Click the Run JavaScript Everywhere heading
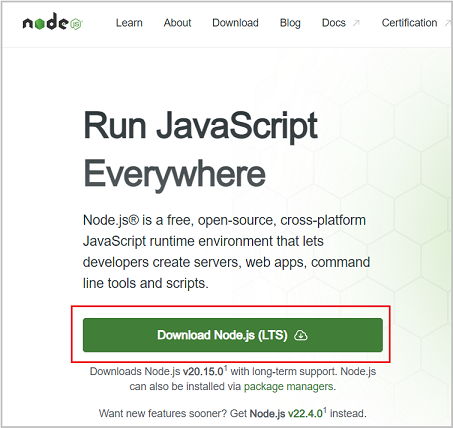The width and height of the screenshot is (453, 428). point(200,149)
